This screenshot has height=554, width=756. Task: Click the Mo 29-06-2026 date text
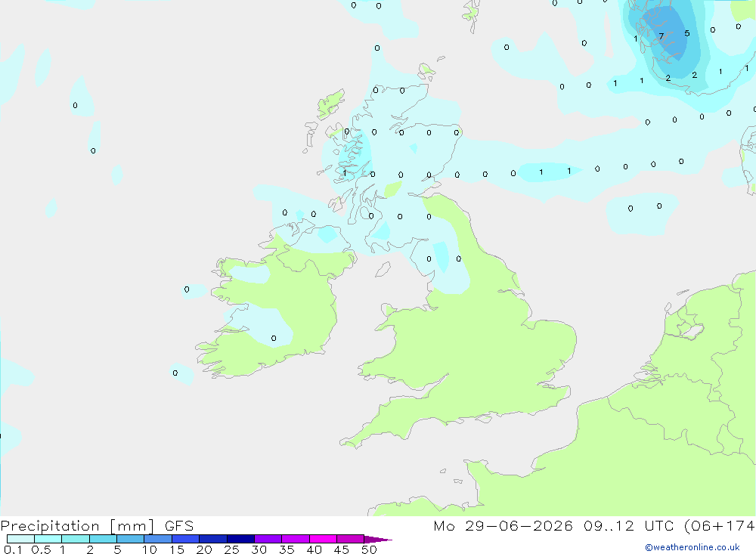tap(503, 526)
